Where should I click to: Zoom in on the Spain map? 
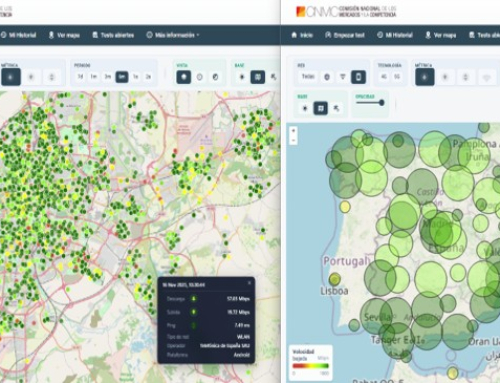click(293, 131)
